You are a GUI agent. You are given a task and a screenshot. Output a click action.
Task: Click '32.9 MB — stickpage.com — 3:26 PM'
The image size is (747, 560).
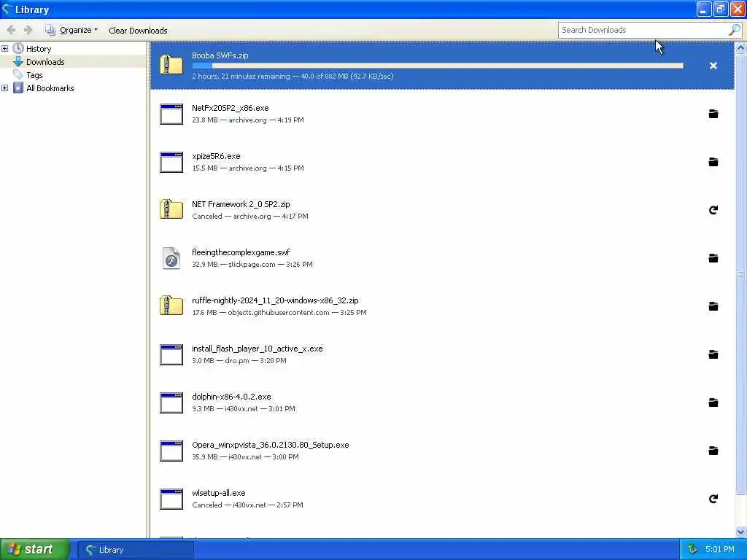pyautogui.click(x=252, y=264)
